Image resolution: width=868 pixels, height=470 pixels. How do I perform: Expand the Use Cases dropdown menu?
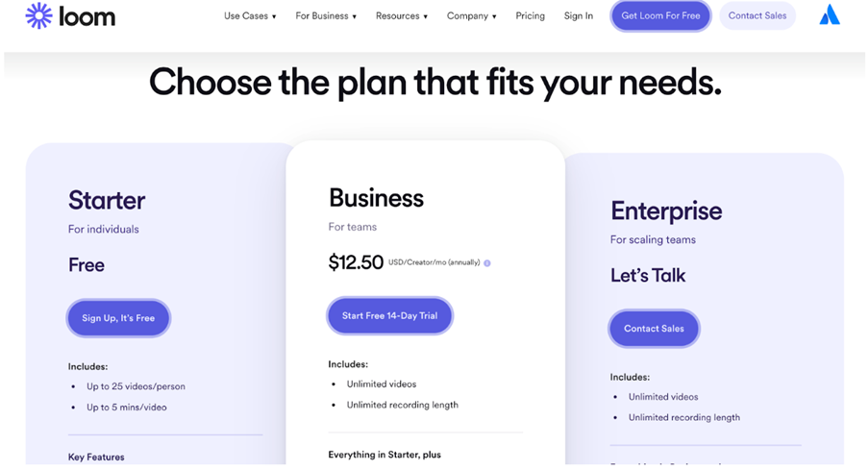[x=250, y=16]
